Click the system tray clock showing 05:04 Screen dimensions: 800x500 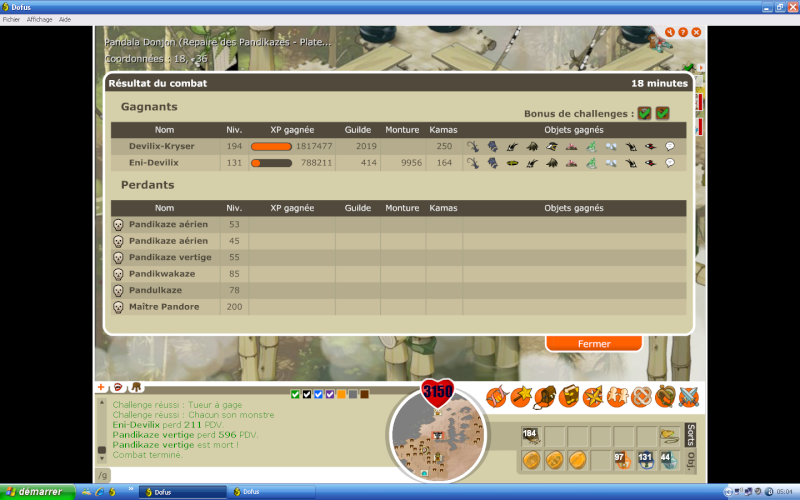784,492
